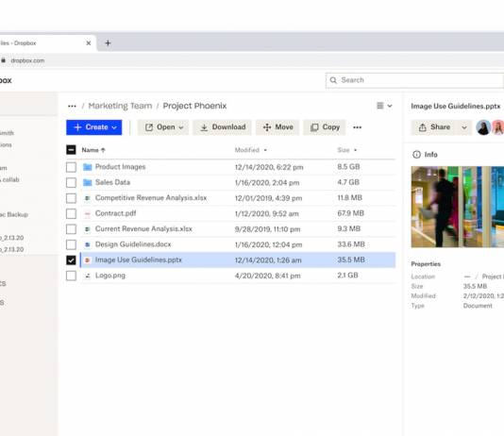This screenshot has height=436, width=504.
Task: Click the Move button
Action: point(277,127)
